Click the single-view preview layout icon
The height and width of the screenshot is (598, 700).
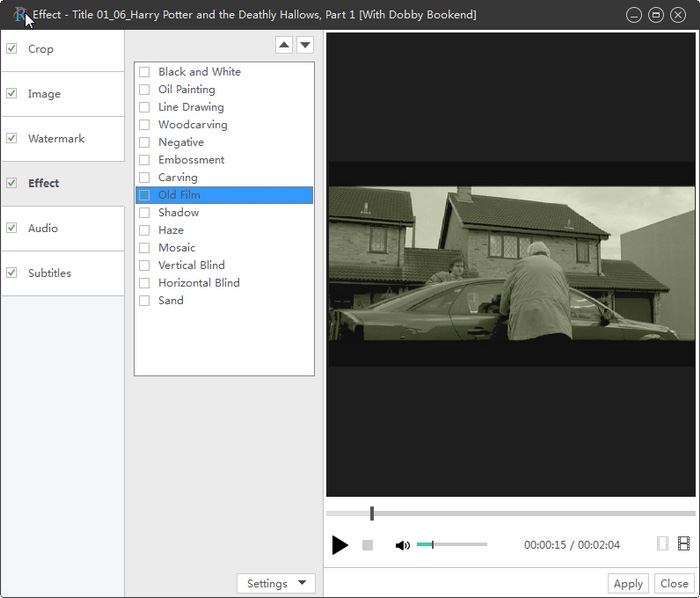click(x=662, y=544)
